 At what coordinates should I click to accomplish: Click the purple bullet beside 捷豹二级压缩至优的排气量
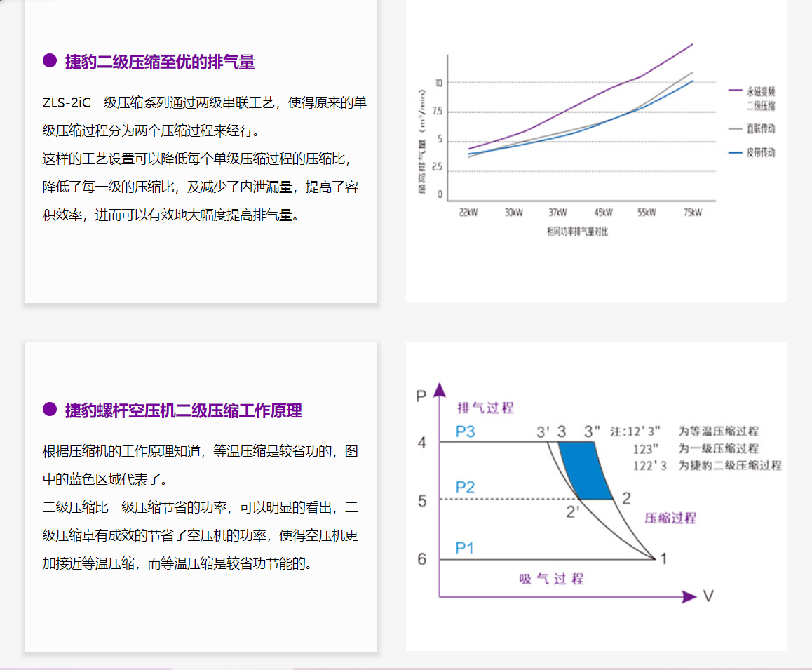(50, 61)
